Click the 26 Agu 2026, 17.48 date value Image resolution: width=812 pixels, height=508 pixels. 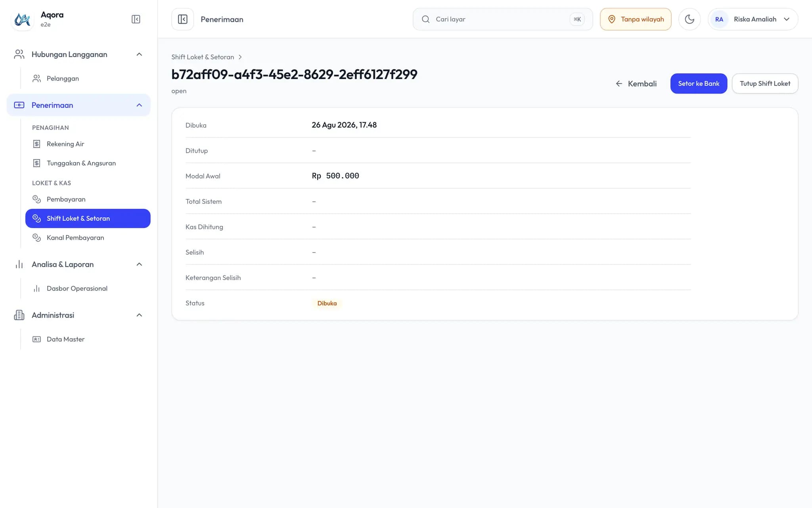(x=344, y=125)
